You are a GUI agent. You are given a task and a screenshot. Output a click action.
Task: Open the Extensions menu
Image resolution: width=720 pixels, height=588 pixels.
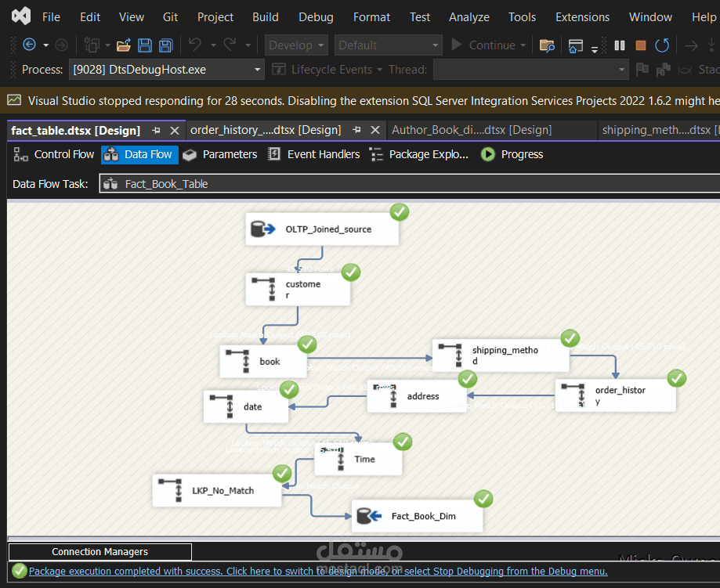click(x=582, y=16)
